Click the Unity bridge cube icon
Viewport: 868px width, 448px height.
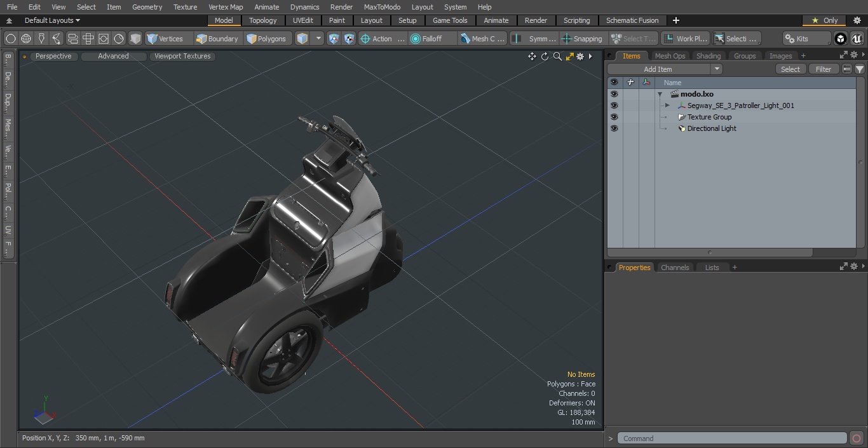tap(841, 39)
